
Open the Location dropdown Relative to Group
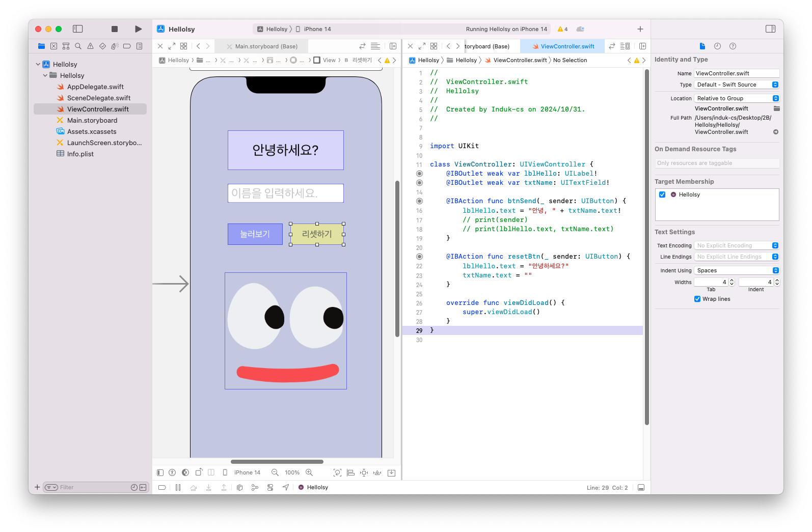coord(737,98)
